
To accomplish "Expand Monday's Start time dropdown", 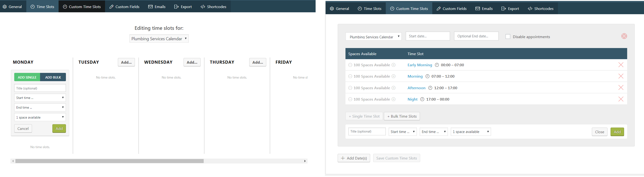I will point(40,98).
